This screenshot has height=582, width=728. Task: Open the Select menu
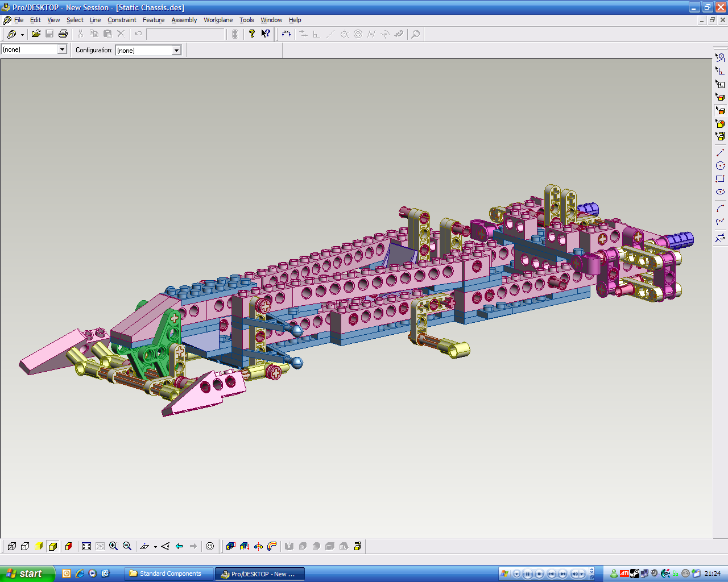tap(75, 20)
